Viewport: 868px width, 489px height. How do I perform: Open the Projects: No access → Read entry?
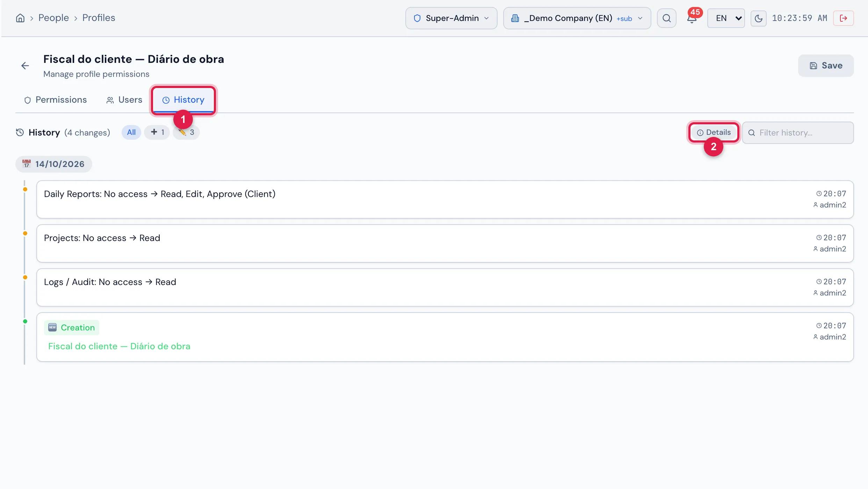[x=445, y=243]
